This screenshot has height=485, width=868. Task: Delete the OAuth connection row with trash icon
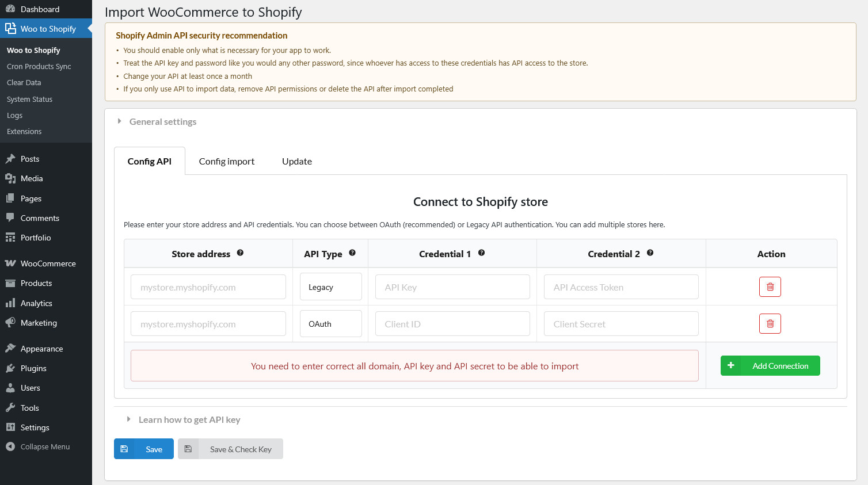(x=770, y=324)
